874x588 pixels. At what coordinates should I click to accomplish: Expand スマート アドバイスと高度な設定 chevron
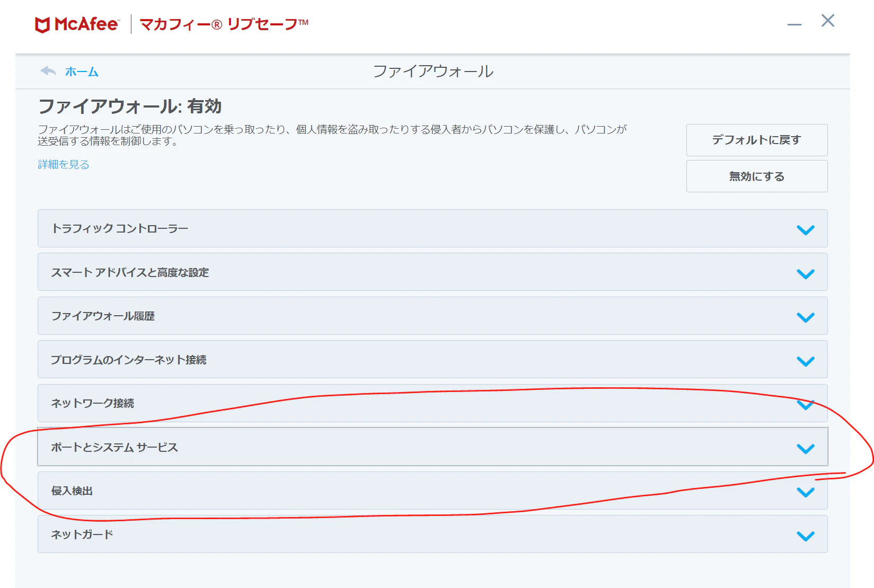pyautogui.click(x=805, y=274)
